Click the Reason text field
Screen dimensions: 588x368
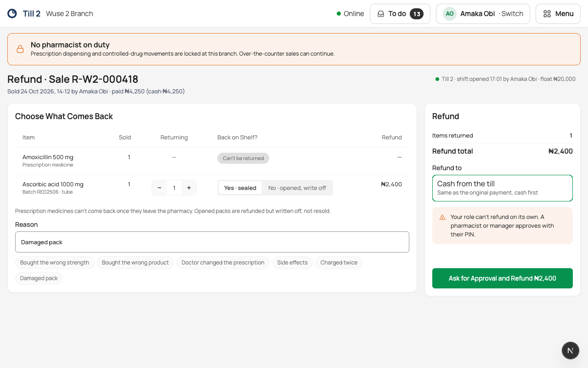click(x=212, y=242)
